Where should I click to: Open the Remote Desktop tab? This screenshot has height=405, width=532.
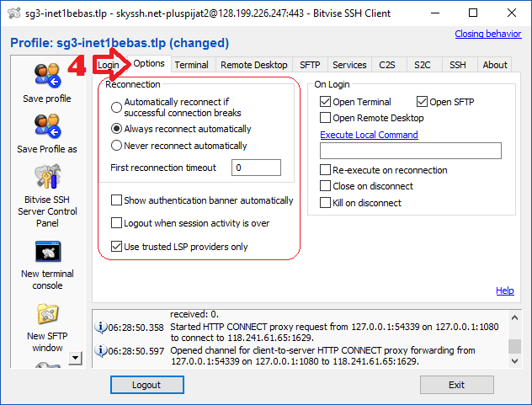tap(253, 65)
